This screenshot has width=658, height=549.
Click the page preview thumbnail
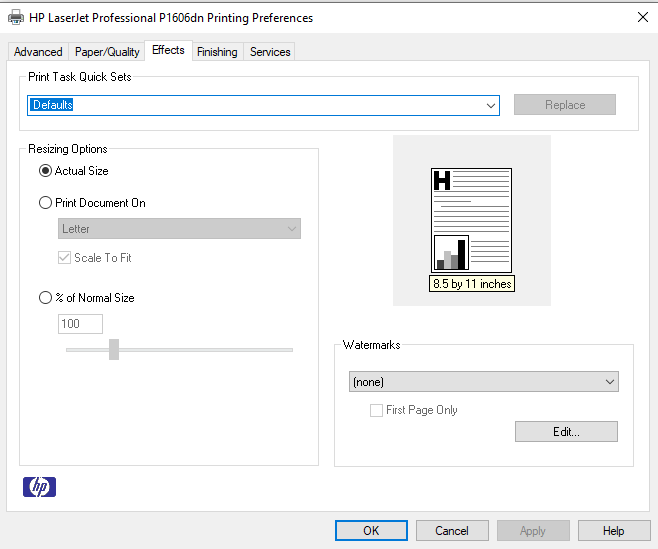tap(471, 220)
